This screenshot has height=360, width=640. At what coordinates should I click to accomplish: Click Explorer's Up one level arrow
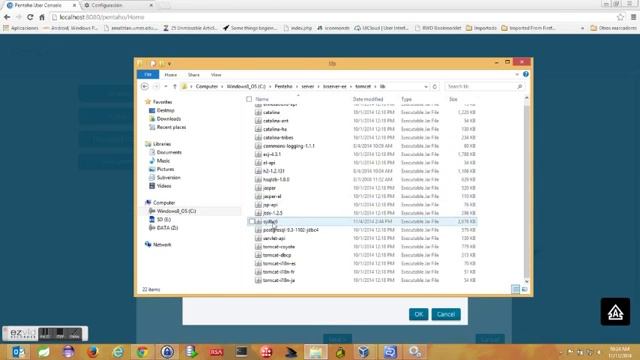coord(175,87)
